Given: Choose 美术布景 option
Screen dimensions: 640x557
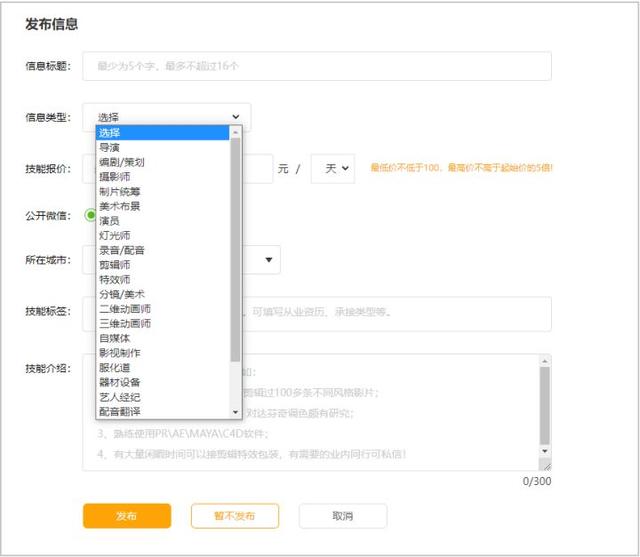Looking at the screenshot, I should pos(162,206).
